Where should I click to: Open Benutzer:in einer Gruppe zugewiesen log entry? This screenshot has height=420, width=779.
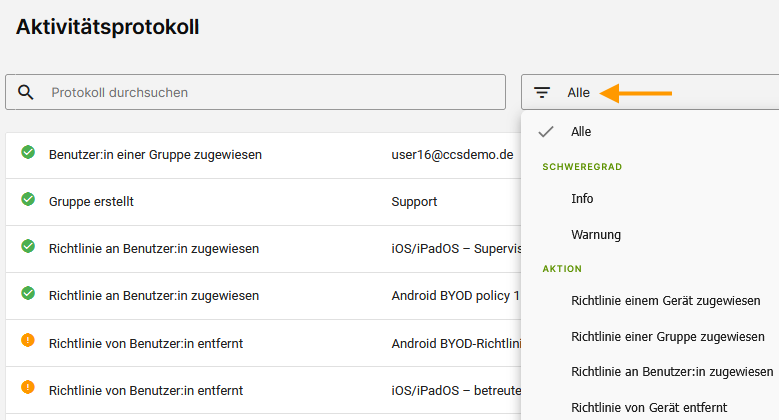155,155
